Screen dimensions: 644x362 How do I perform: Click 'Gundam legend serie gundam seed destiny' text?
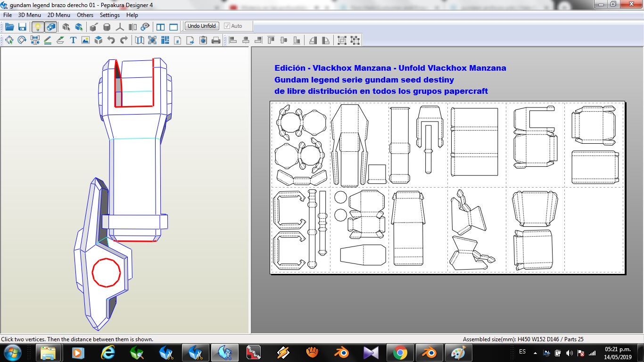click(364, 80)
